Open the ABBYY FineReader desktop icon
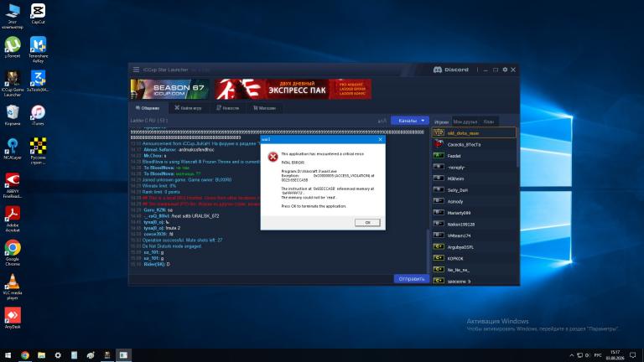 (x=13, y=185)
